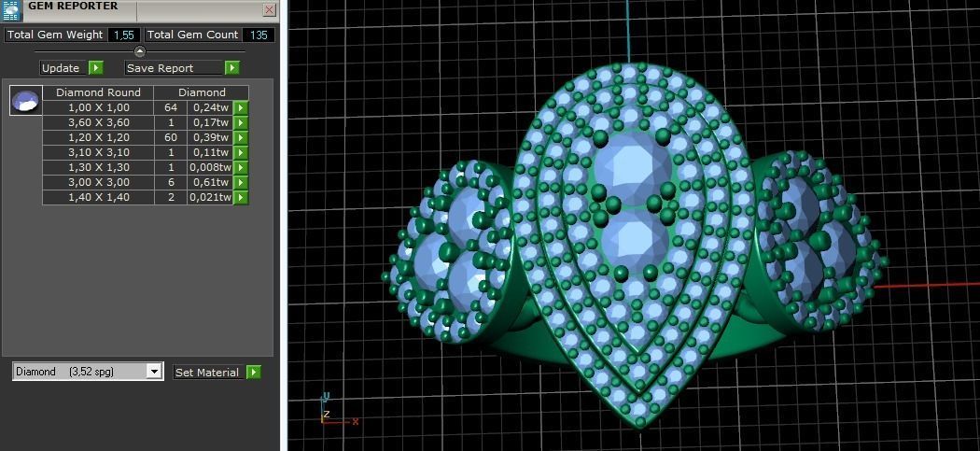Viewport: 980px width, 451px height.
Task: Select the 3,60 X 3,60 size cell
Action: point(99,122)
